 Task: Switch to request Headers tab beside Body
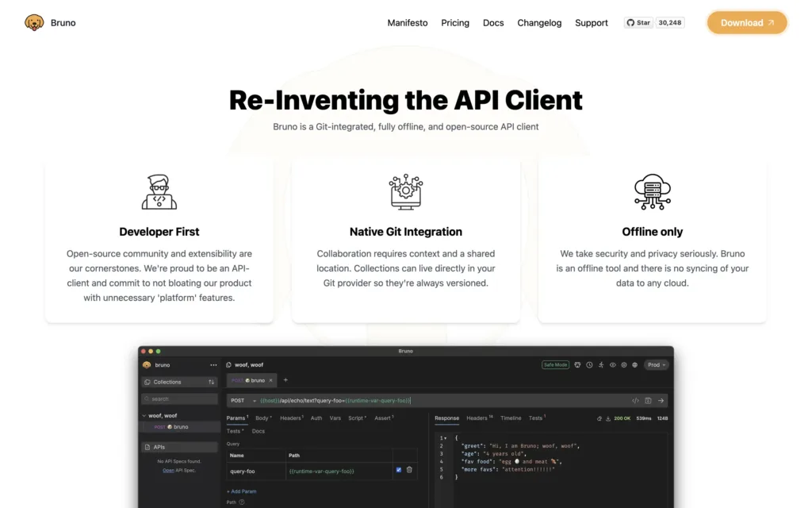coord(292,418)
